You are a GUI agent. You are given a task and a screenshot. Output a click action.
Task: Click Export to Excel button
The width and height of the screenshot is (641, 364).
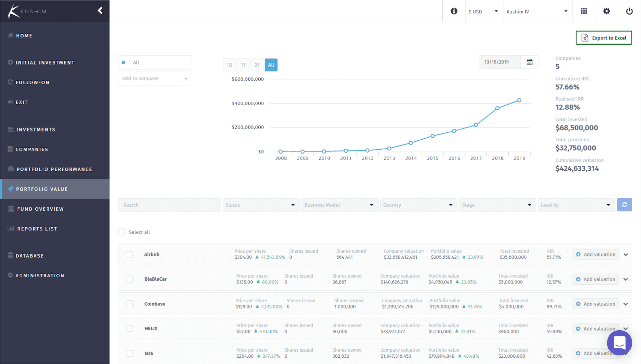pos(604,38)
